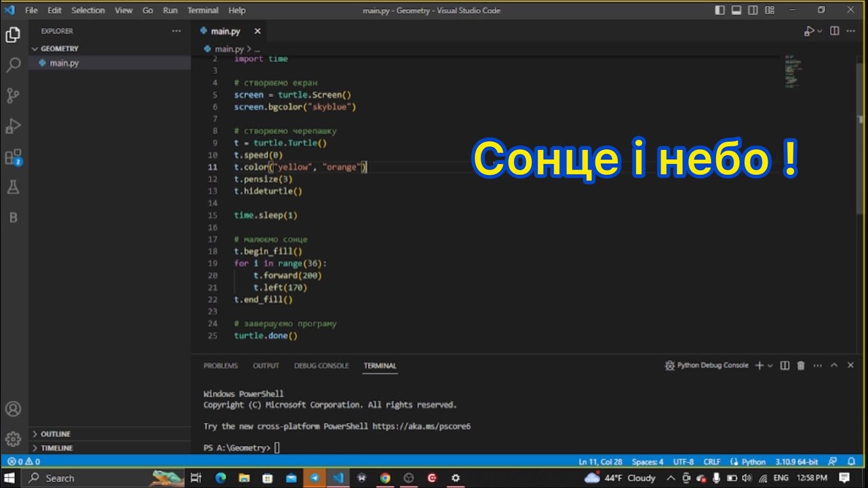Open the Testing flask view
The image size is (868, 488).
[x=13, y=187]
